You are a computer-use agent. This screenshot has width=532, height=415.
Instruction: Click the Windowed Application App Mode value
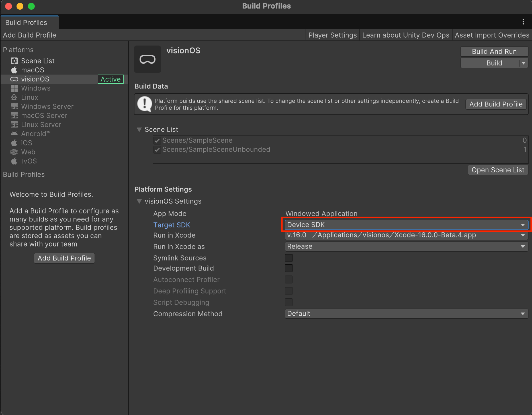pos(321,213)
